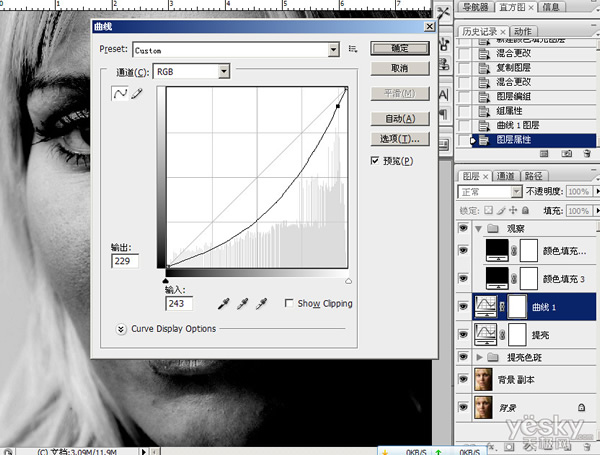Click the 取消 cancel button
Viewport: 600px width, 455px height.
(x=400, y=68)
